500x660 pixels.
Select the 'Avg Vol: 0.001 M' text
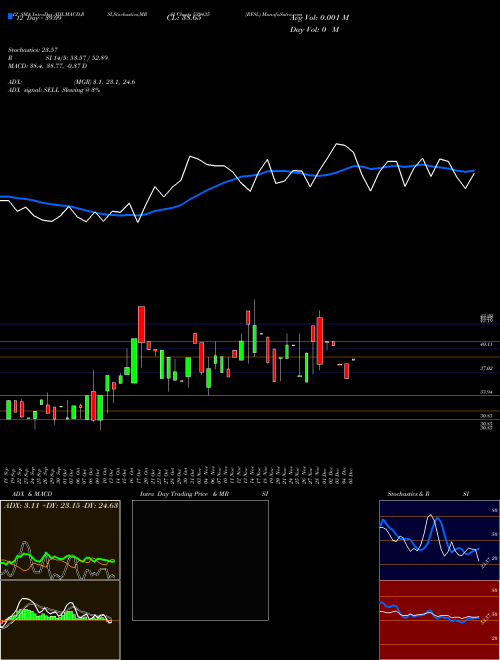(319, 18)
